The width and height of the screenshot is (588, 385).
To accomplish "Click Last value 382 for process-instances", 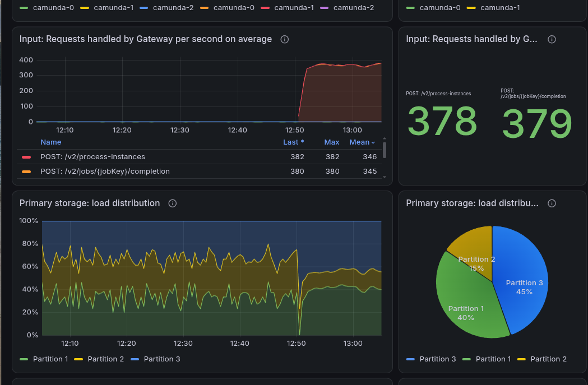I will 298,157.
